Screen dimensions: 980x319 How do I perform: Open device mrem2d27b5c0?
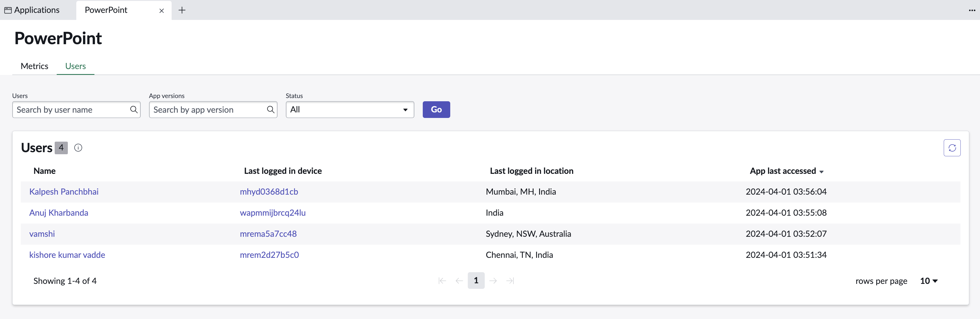(x=269, y=255)
